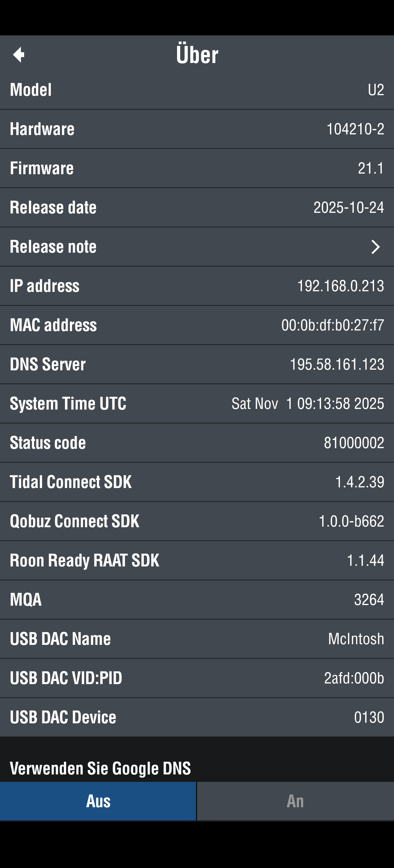Tap the System Time UTC value
The image size is (394, 868).
point(307,404)
